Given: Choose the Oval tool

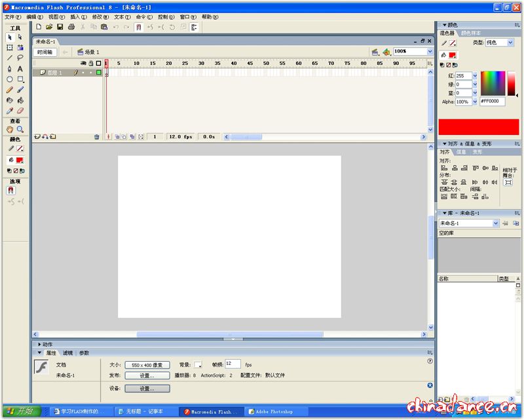Looking at the screenshot, I should [x=10, y=79].
